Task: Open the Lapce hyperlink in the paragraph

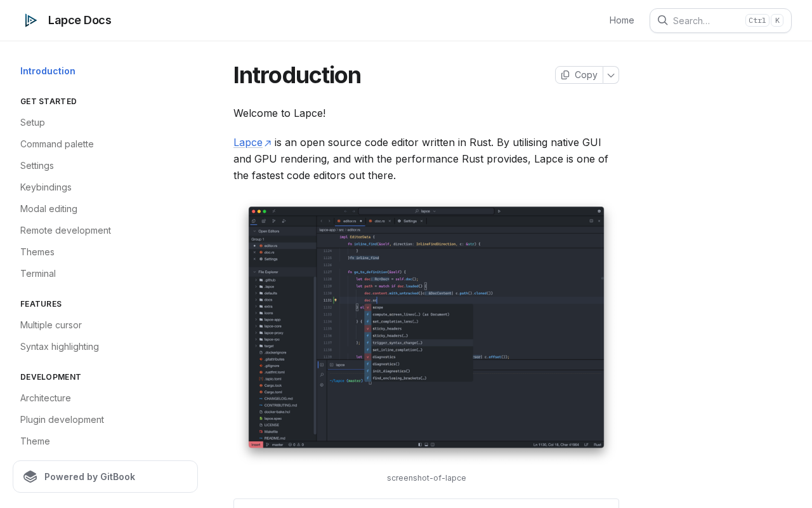Action: (x=248, y=142)
